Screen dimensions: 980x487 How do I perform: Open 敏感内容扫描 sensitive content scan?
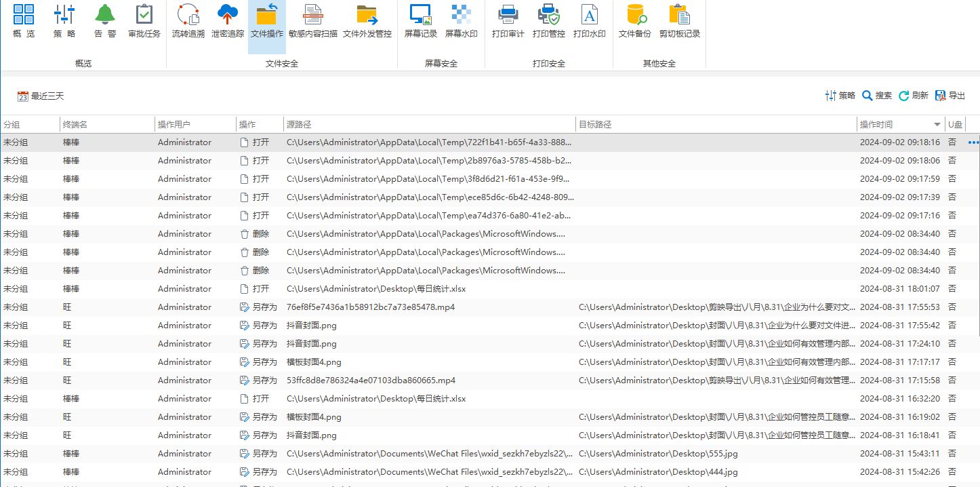tap(312, 20)
